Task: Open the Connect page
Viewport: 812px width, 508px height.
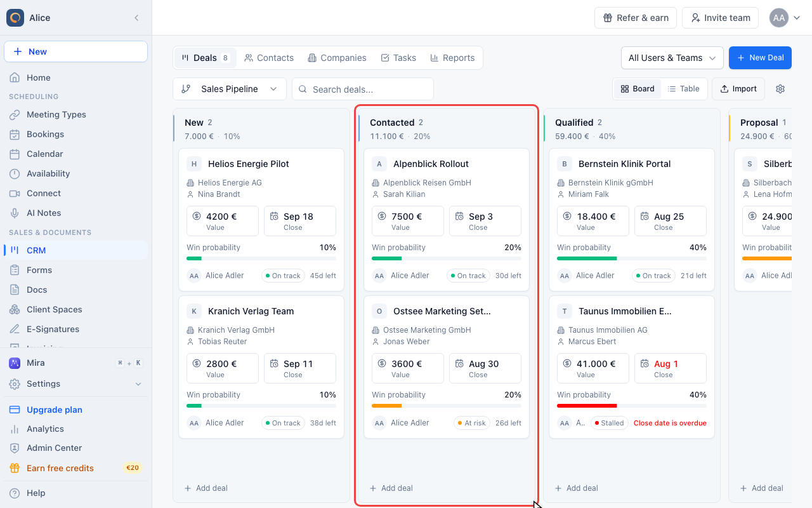Action: click(x=75, y=193)
